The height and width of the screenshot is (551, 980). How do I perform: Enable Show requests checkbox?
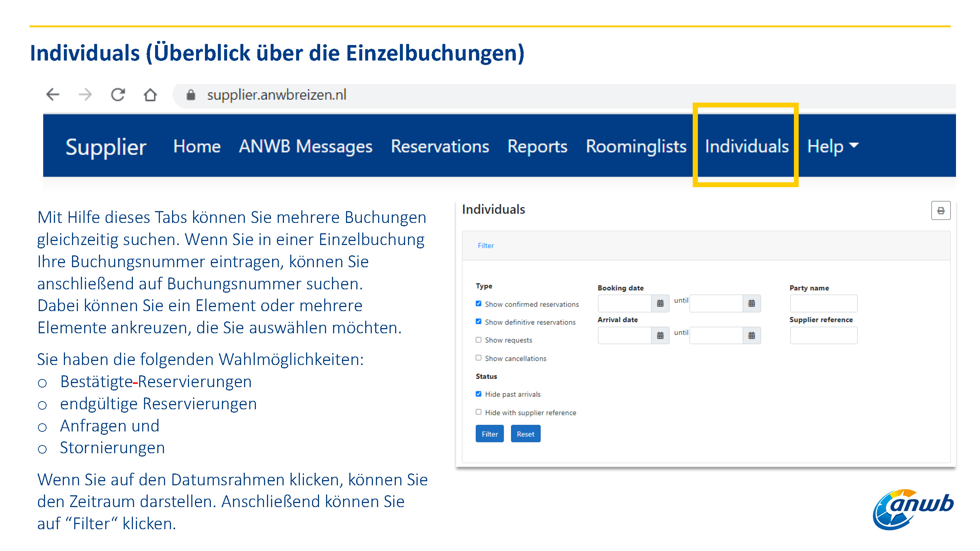click(x=479, y=340)
